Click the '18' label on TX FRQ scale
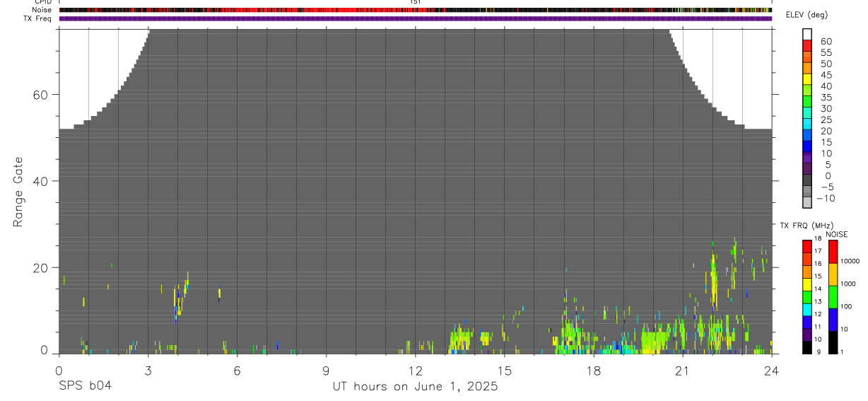 (817, 238)
